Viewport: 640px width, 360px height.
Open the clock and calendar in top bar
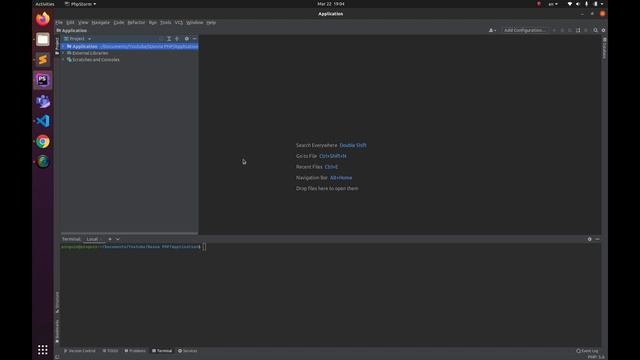coord(331,4)
